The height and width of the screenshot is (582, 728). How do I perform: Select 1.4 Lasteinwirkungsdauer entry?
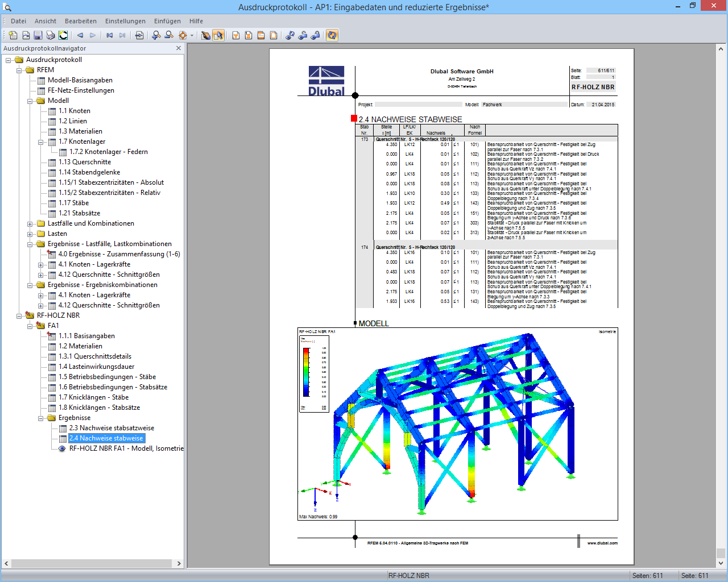point(96,367)
